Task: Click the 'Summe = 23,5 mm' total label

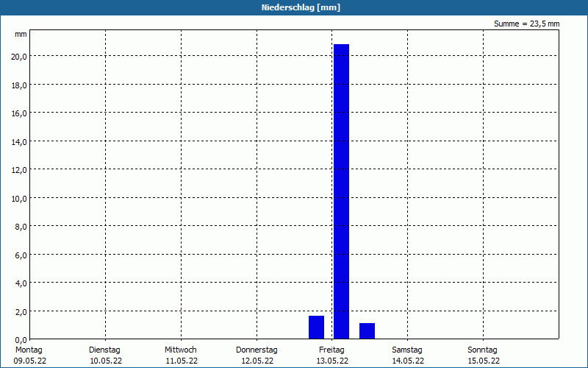Action: [x=526, y=24]
